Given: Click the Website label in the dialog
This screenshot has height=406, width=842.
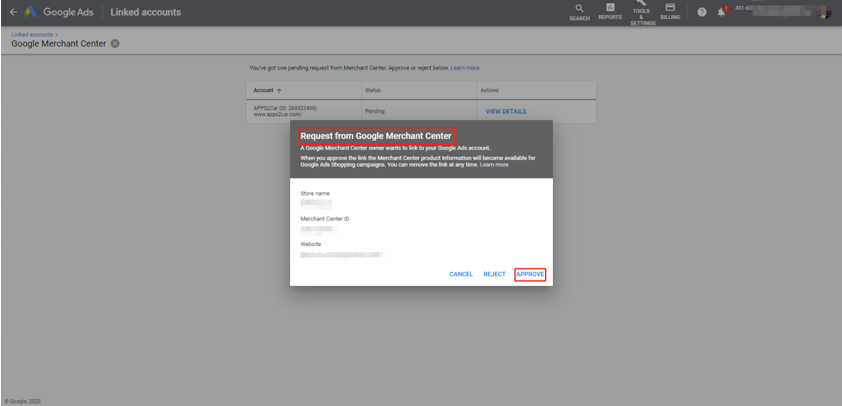Looking at the screenshot, I should tap(310, 244).
